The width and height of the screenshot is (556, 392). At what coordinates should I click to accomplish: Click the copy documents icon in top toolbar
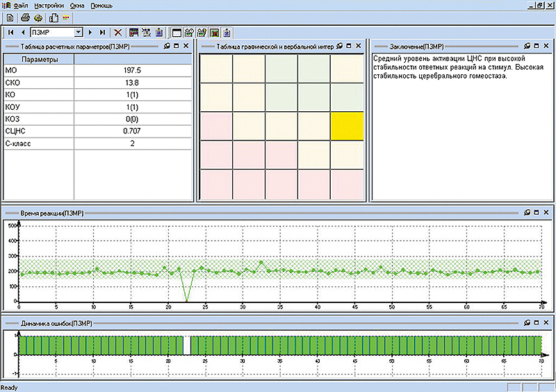(x=53, y=17)
